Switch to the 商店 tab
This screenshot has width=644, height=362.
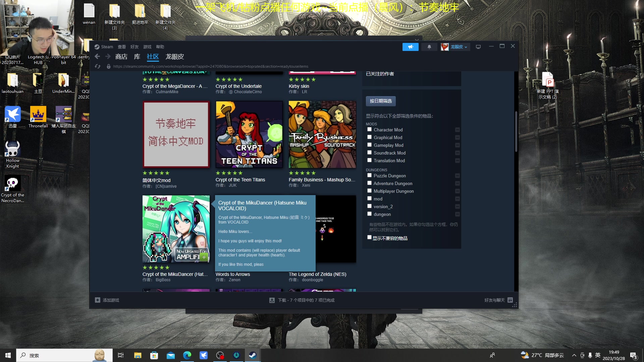tap(121, 57)
